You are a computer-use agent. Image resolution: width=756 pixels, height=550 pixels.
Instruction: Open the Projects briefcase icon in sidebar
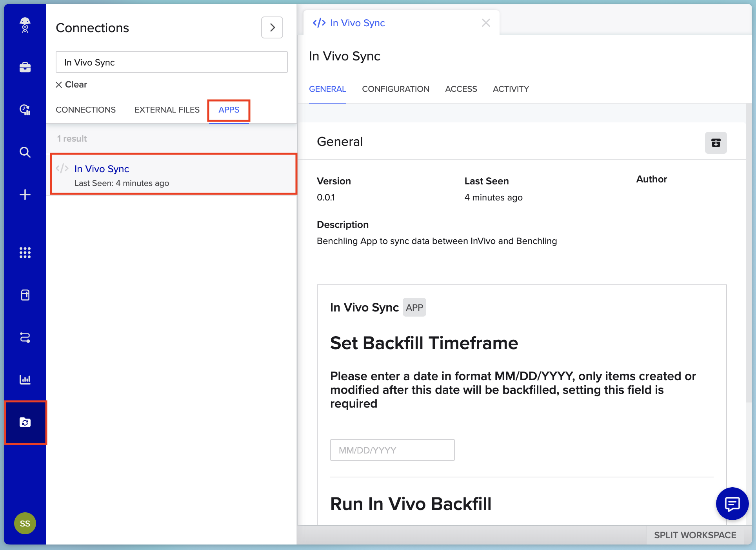tap(25, 67)
